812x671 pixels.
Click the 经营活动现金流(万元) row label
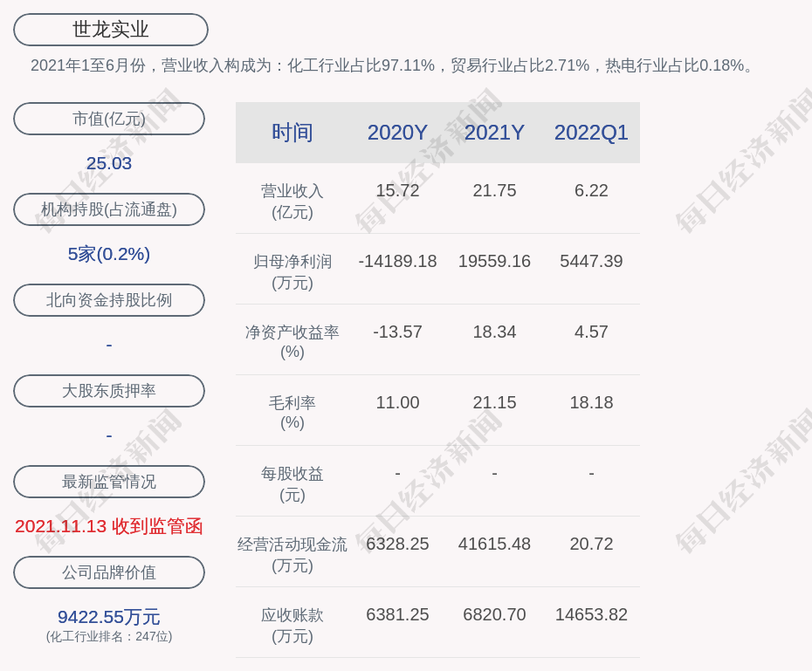tap(292, 555)
